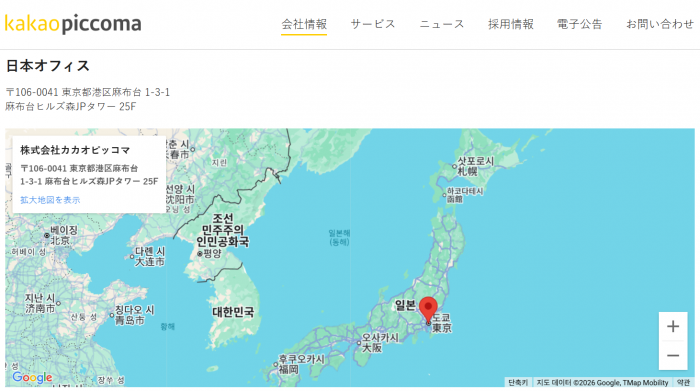Click the 오사카시 大阪 label on the map
Image resolution: width=700 pixels, height=391 pixels.
pos(379,342)
